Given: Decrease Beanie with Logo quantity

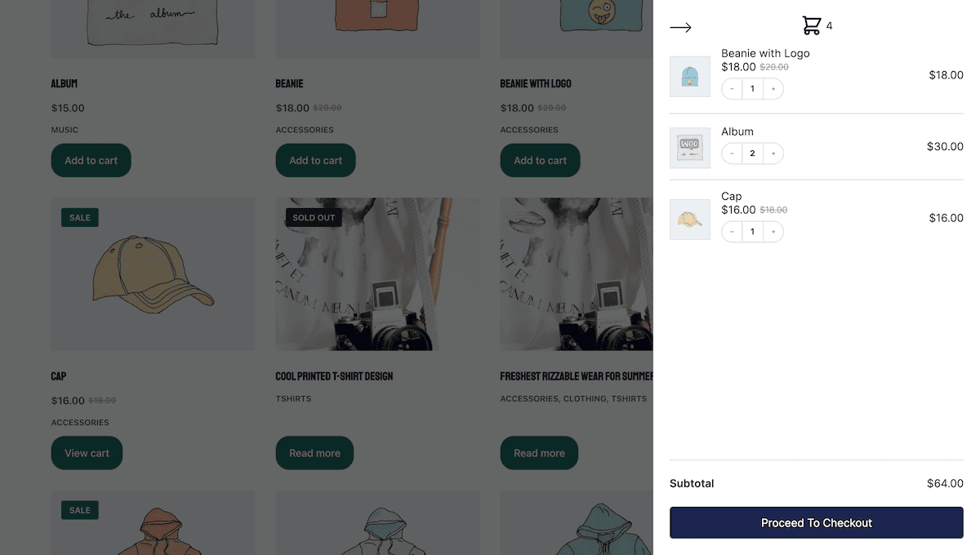Looking at the screenshot, I should 732,88.
